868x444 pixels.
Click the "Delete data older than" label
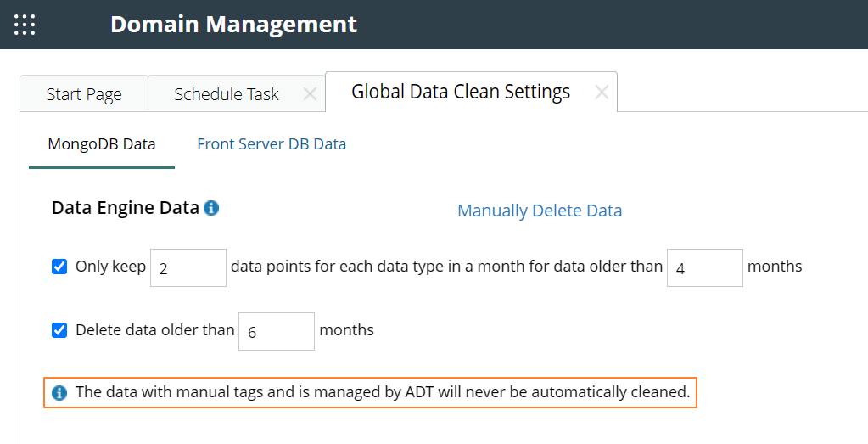[x=154, y=330]
